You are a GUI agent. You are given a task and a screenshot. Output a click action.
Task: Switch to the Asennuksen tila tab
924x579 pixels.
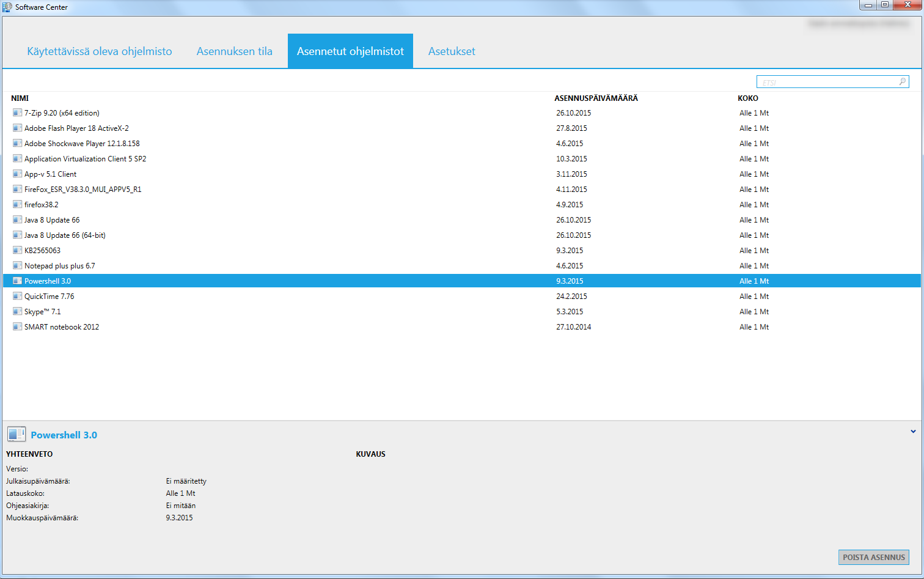(x=235, y=51)
